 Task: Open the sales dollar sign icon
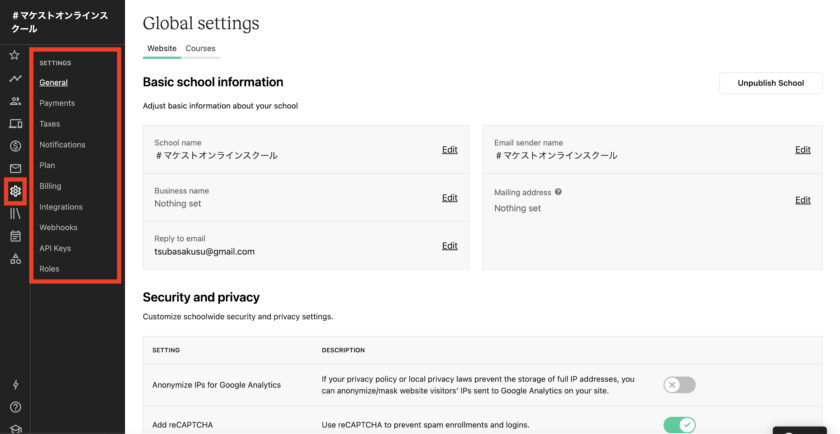pos(15,146)
